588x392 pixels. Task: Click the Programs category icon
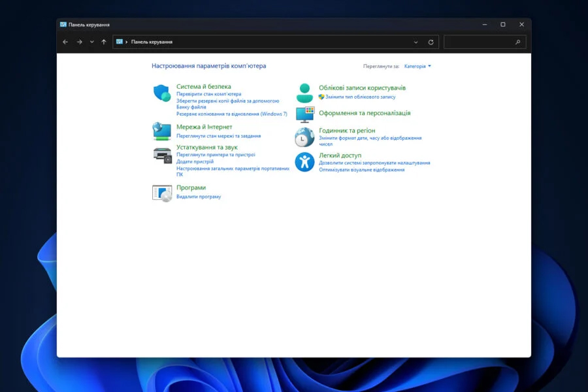pyautogui.click(x=162, y=192)
